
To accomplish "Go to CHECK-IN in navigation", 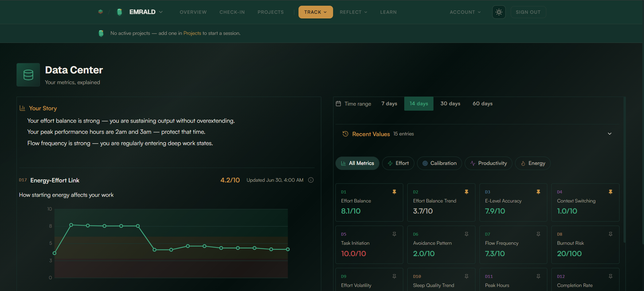I will (232, 12).
